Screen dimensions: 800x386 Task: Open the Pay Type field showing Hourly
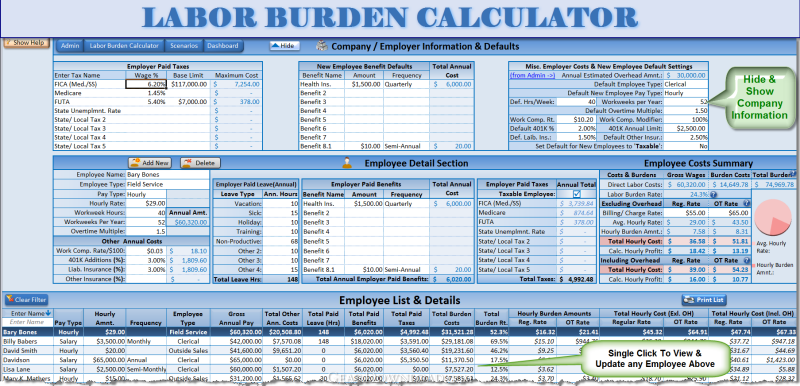(x=146, y=194)
